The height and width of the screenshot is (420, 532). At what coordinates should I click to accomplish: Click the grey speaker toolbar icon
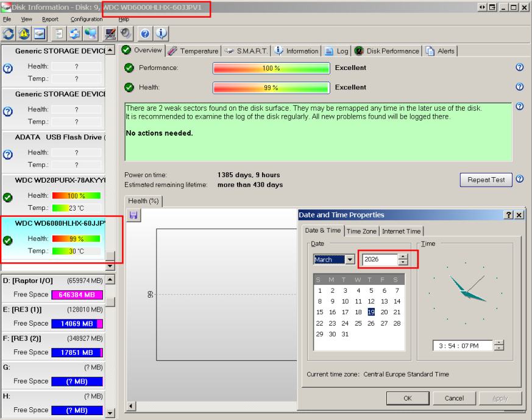[x=126, y=33]
